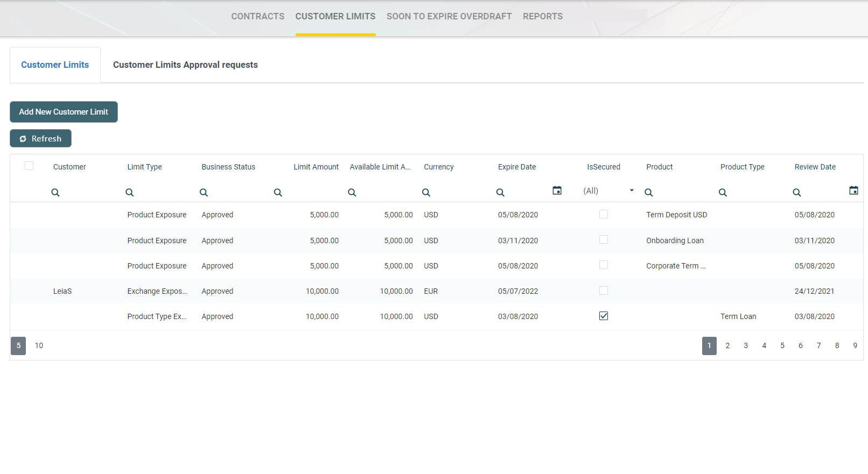Viewport: 868px width, 474px height.
Task: Click the search icon under Currency column
Action: (426, 193)
